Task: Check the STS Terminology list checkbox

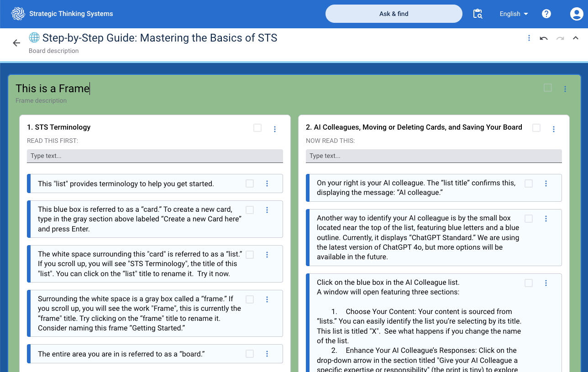Action: click(257, 128)
